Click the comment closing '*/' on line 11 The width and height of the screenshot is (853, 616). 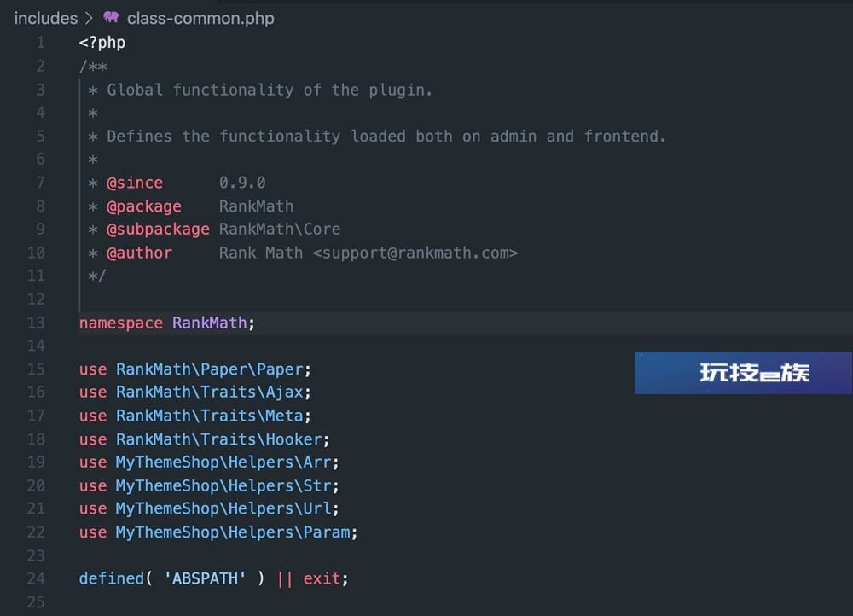(97, 276)
